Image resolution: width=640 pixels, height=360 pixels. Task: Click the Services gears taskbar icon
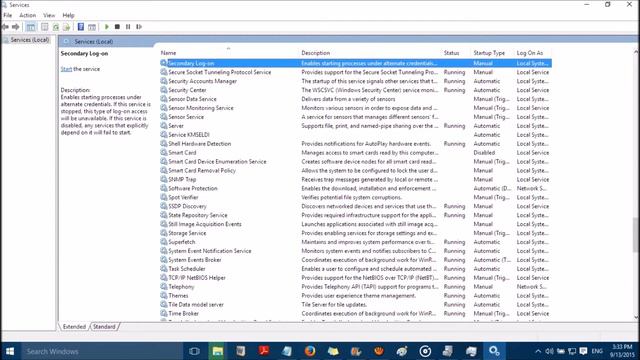click(x=494, y=351)
